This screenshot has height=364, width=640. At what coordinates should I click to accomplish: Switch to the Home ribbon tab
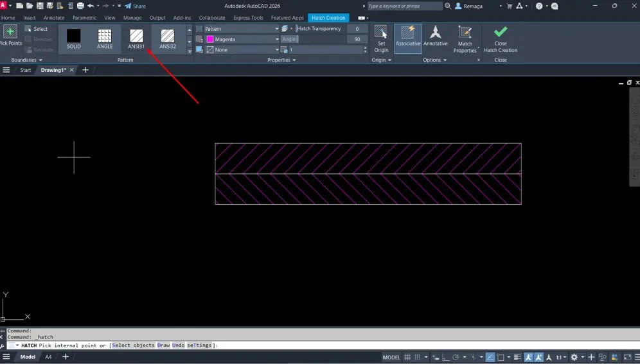(x=8, y=18)
